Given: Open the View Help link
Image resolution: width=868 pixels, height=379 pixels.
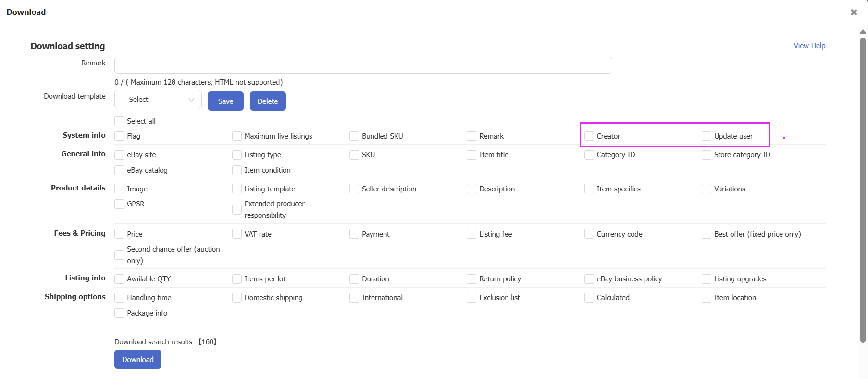Looking at the screenshot, I should 809,46.
